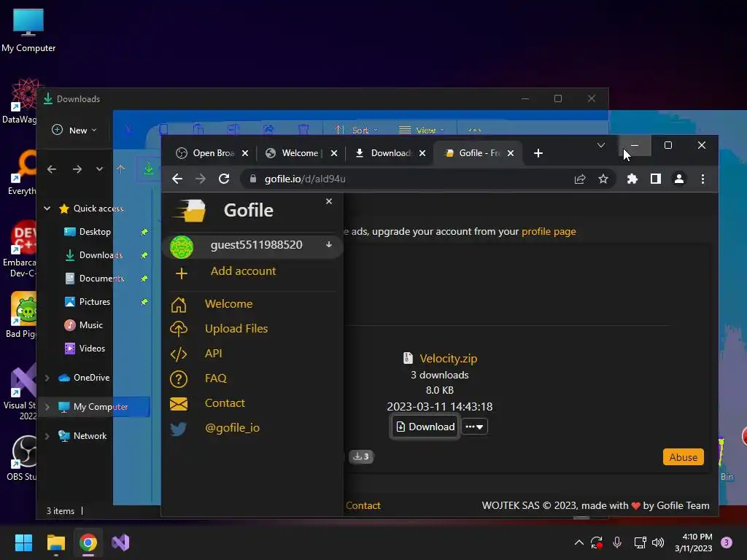The image size is (747, 560).
Task: Select Music in Explorer navigation pane
Action: [x=90, y=325]
